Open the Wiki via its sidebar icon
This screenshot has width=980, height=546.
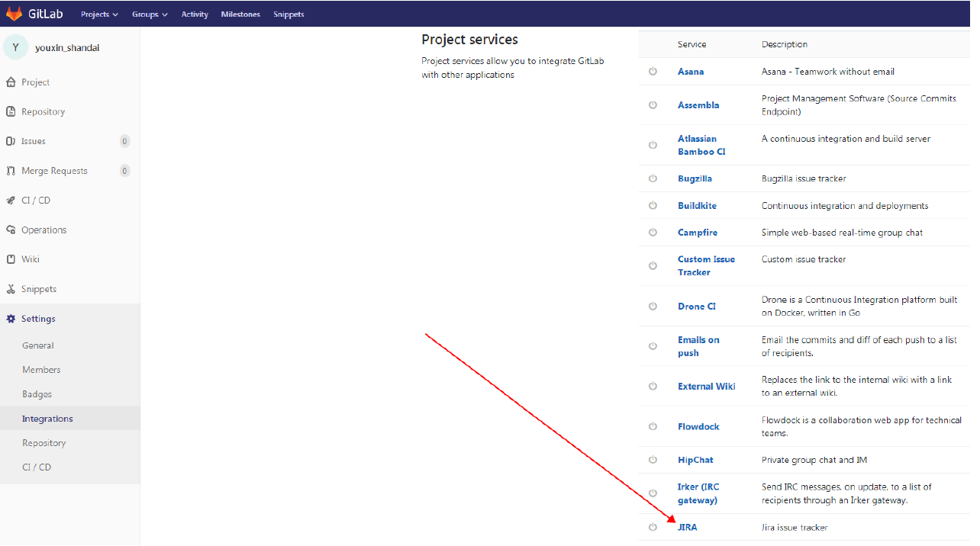tap(11, 259)
